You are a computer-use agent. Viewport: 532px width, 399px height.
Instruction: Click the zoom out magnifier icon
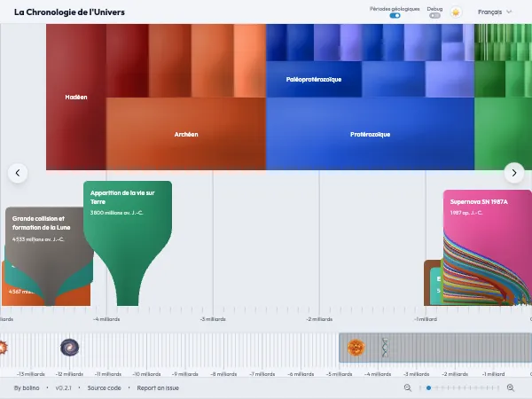point(408,387)
